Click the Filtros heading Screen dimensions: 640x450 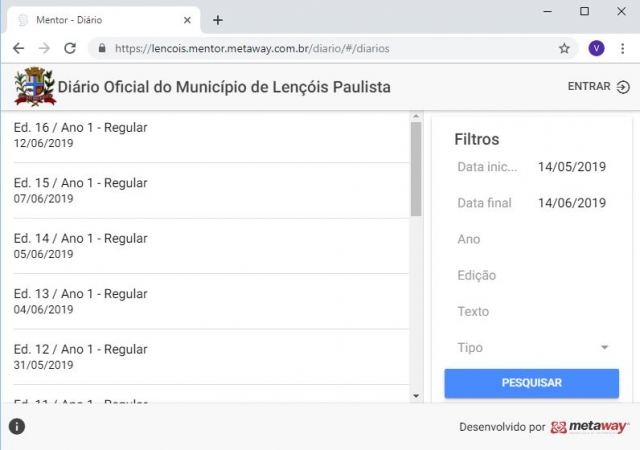(x=477, y=139)
